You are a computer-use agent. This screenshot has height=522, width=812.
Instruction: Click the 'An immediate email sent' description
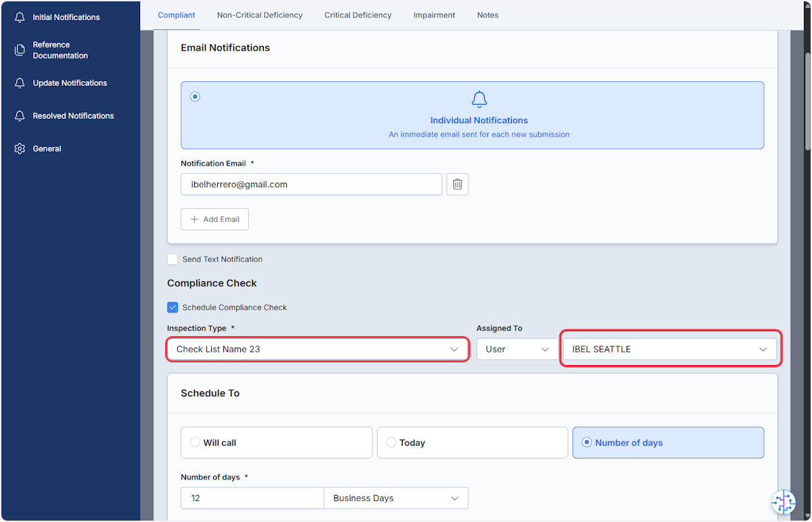pos(479,135)
